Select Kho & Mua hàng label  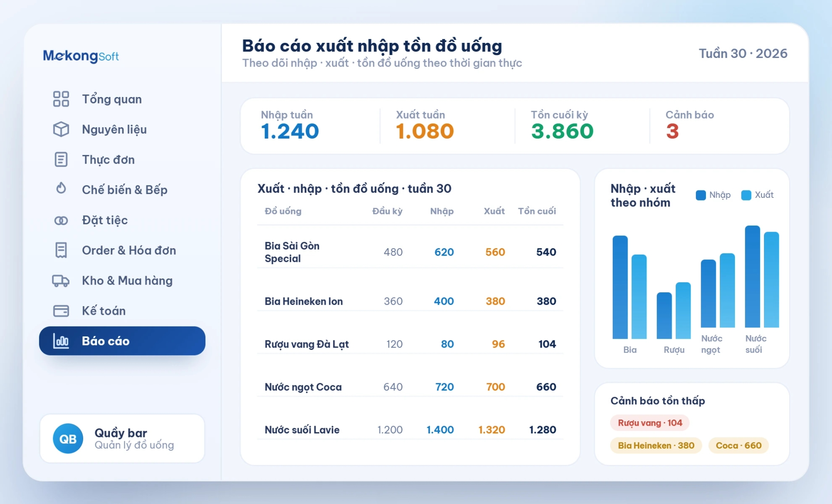(127, 281)
